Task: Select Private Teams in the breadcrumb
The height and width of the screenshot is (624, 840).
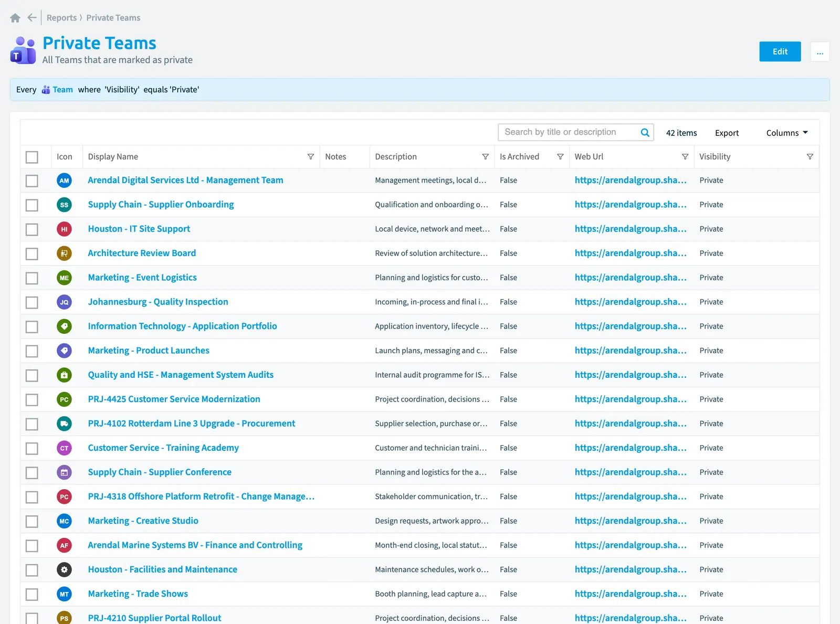Action: [113, 18]
